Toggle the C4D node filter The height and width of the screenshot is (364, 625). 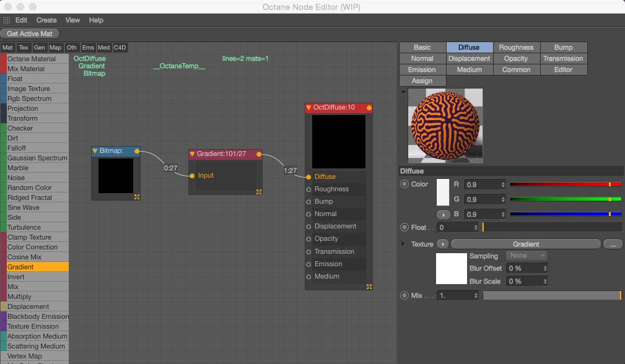pyautogui.click(x=120, y=48)
